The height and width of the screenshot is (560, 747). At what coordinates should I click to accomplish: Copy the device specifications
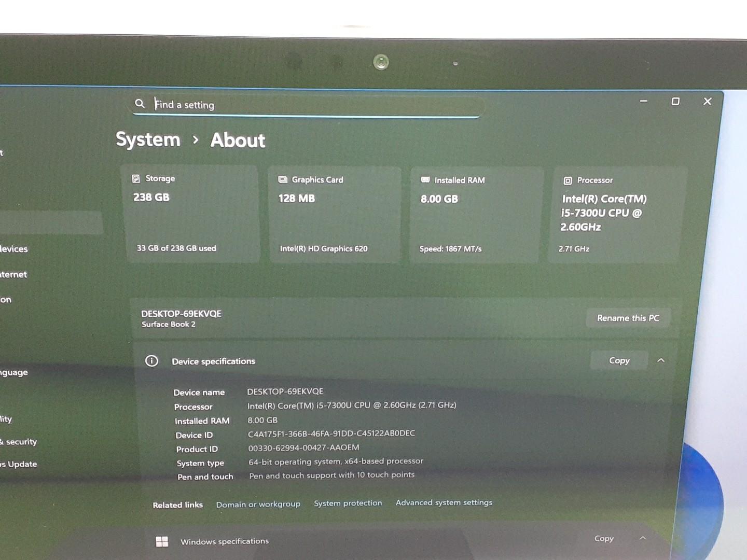click(x=619, y=360)
